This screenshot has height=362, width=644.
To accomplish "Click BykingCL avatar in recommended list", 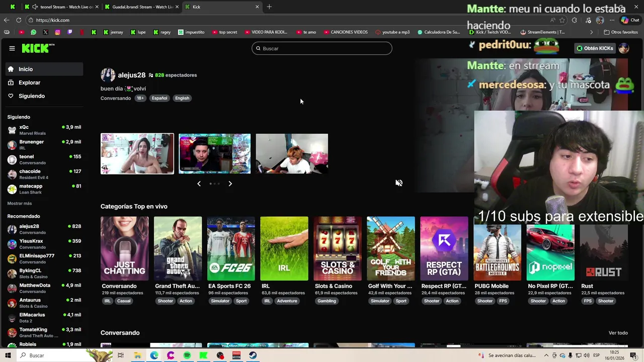I will pyautogui.click(x=12, y=274).
